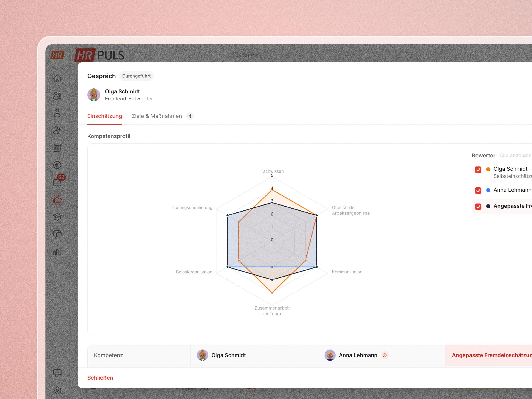
Task: Click Olga Schmidt's avatar in the header
Action: 94,95
